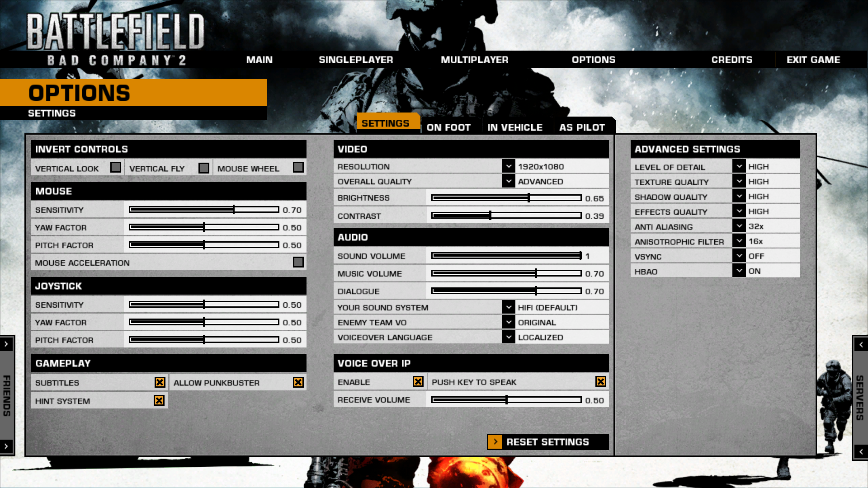Drag the BRIGHTNESS video slider
The height and width of the screenshot is (488, 868).
528,197
